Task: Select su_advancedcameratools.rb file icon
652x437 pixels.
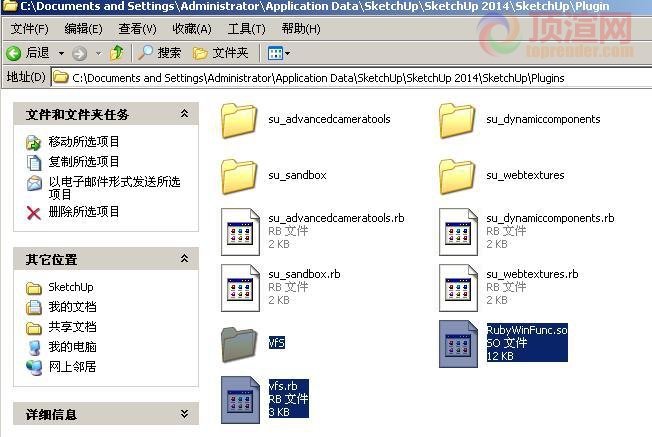Action: (x=240, y=232)
